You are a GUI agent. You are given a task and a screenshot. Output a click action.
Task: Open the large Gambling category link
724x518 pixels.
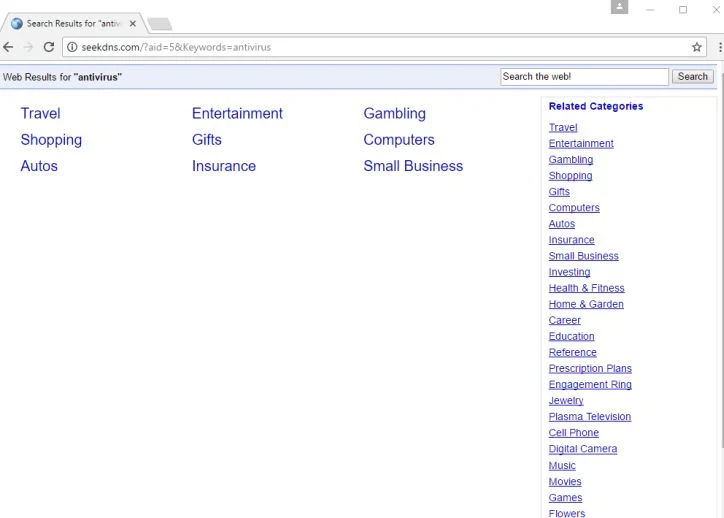(394, 114)
